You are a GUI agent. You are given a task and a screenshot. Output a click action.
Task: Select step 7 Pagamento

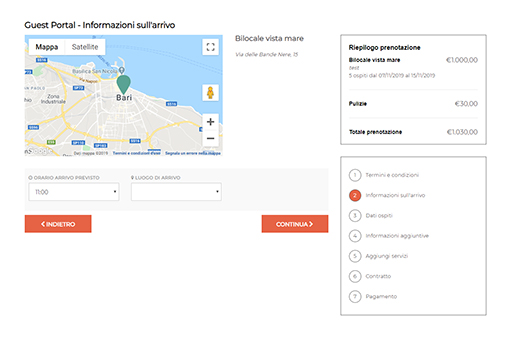click(x=373, y=296)
